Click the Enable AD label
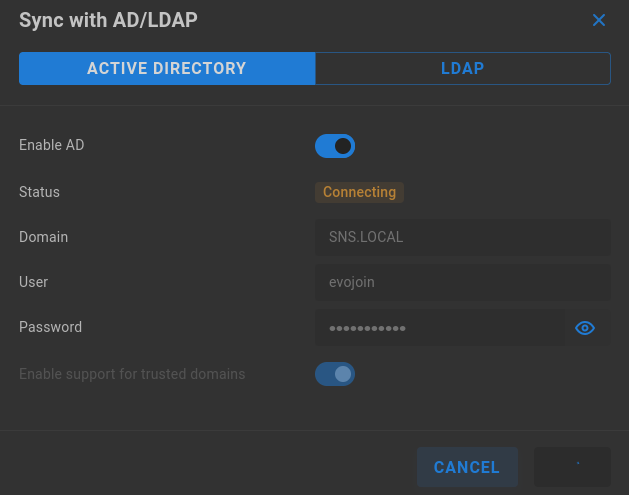Image resolution: width=629 pixels, height=495 pixels. pos(52,145)
